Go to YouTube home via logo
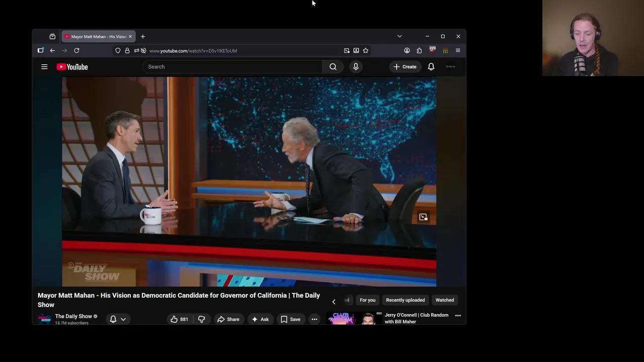Screen dimensions: 644x362 point(72,67)
